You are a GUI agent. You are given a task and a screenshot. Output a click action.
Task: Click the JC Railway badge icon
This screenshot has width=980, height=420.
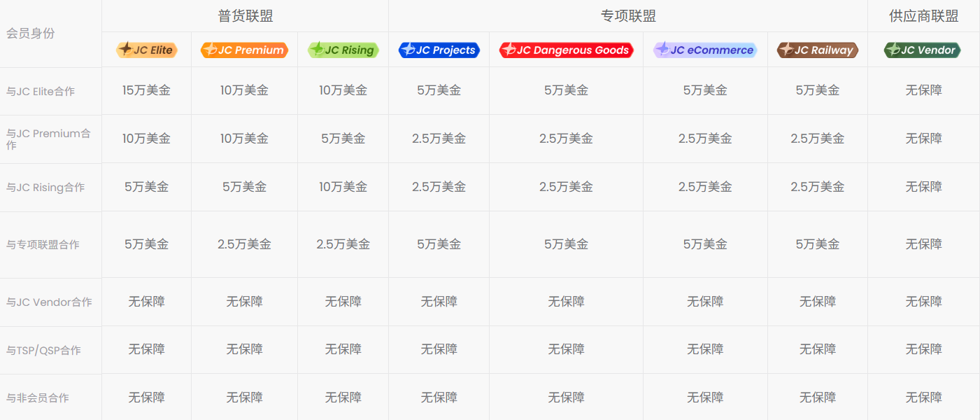point(818,50)
